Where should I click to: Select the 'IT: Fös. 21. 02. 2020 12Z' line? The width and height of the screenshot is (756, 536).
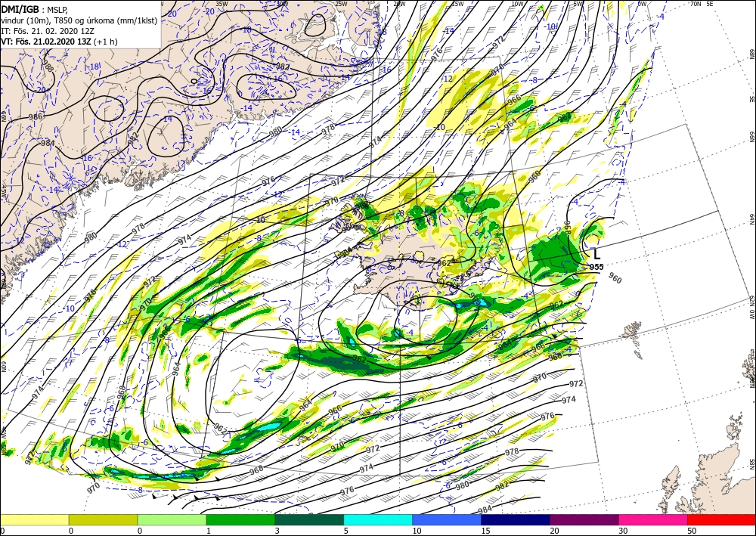[47, 31]
